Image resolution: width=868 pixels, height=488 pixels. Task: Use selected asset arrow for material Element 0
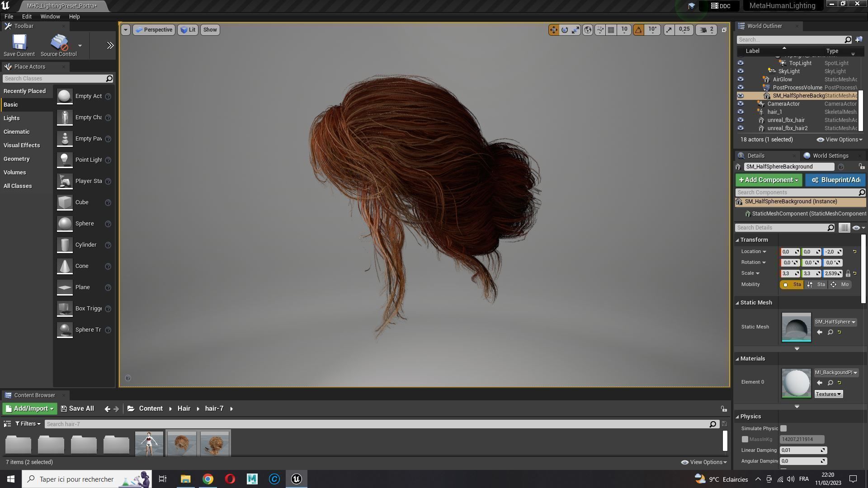[x=820, y=383]
